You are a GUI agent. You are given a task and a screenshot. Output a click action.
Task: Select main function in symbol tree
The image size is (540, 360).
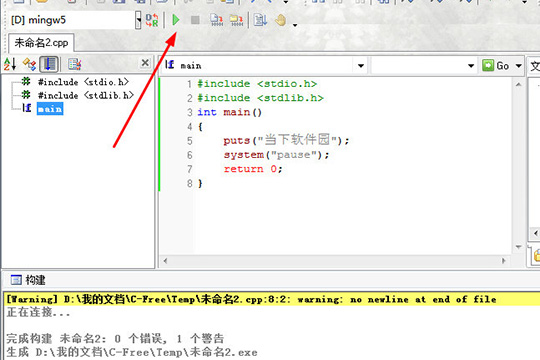50,109
